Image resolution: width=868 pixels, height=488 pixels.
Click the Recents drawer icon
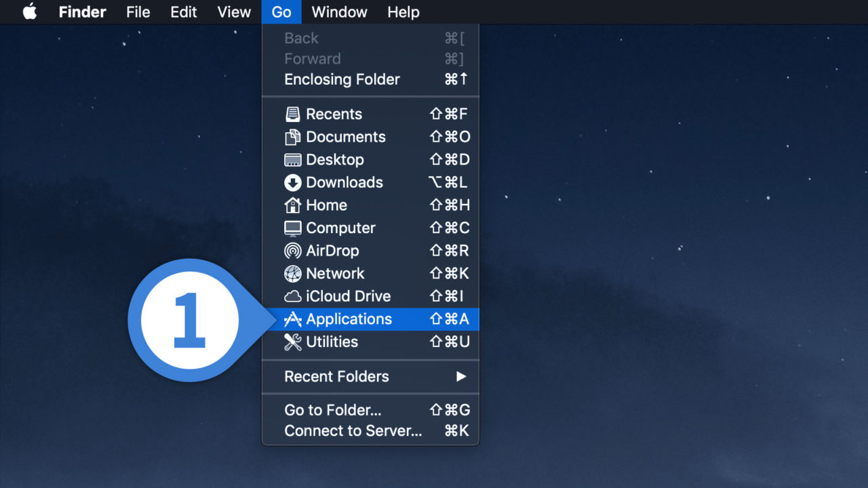coord(292,114)
